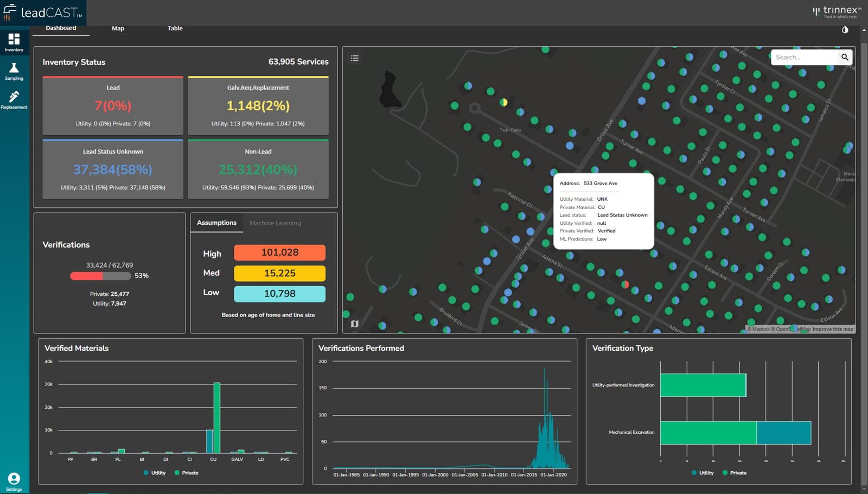Click in the map Search field
The height and width of the screenshot is (494, 868).
click(x=806, y=57)
